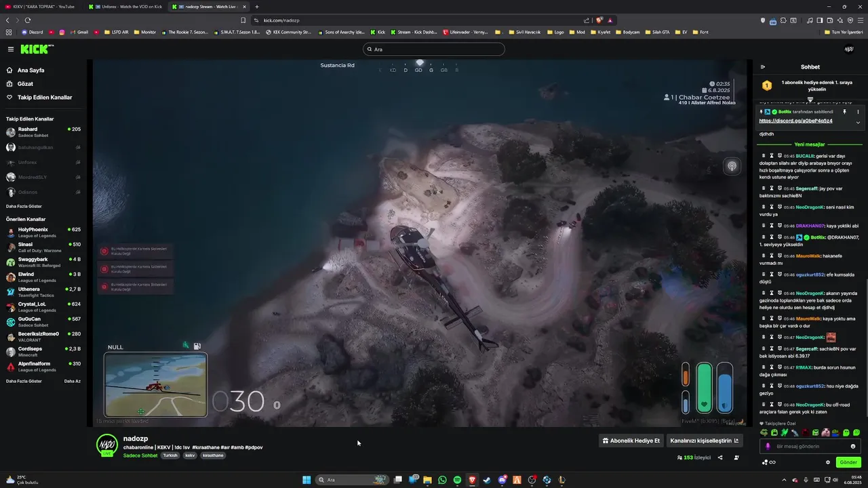Click the Abonelik Hediye Et button
The height and width of the screenshot is (488, 868).
631,441
